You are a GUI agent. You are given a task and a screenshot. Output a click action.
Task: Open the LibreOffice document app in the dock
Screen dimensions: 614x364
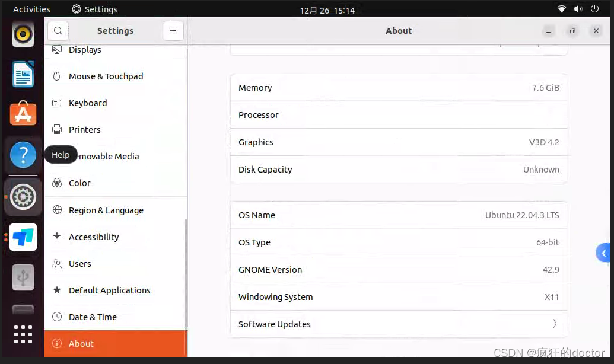23,74
